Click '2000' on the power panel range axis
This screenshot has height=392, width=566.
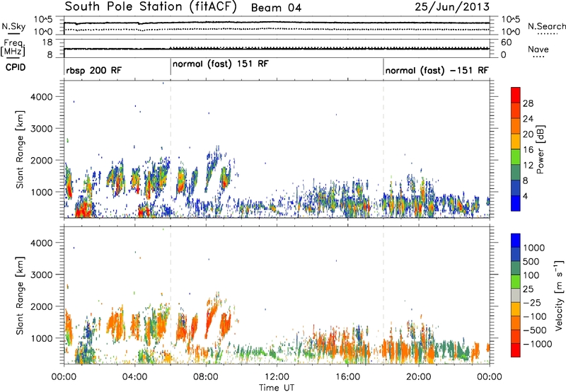[41, 161]
